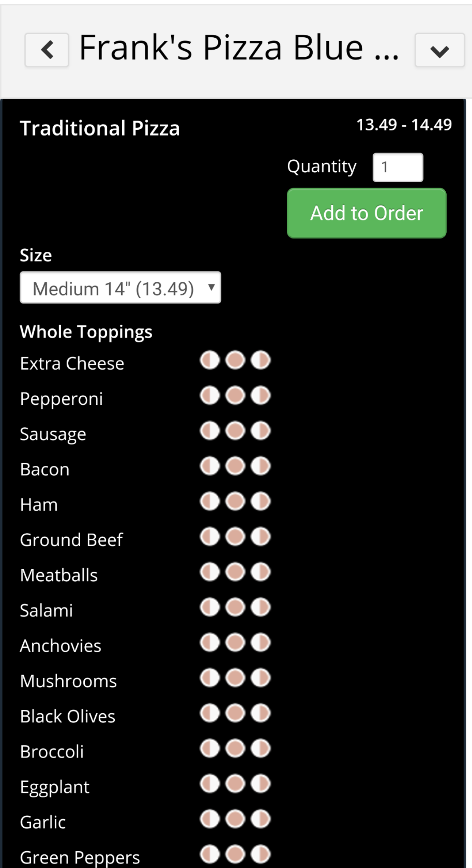
Task: Choose whole pizza Bacon topping
Action: [x=235, y=466]
